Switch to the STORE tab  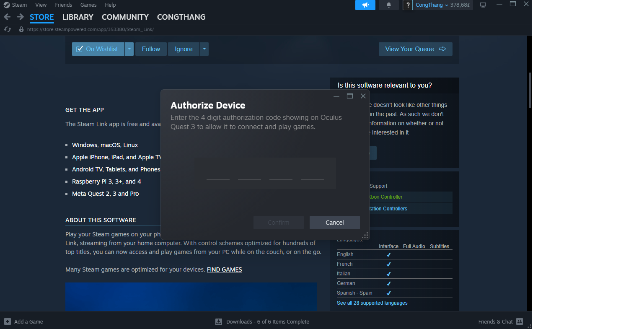point(42,17)
